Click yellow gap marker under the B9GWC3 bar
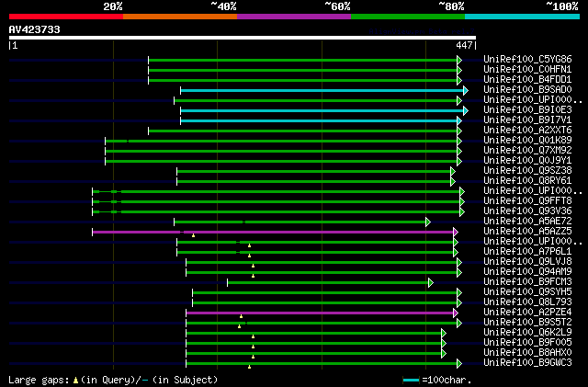 pyautogui.click(x=249, y=367)
